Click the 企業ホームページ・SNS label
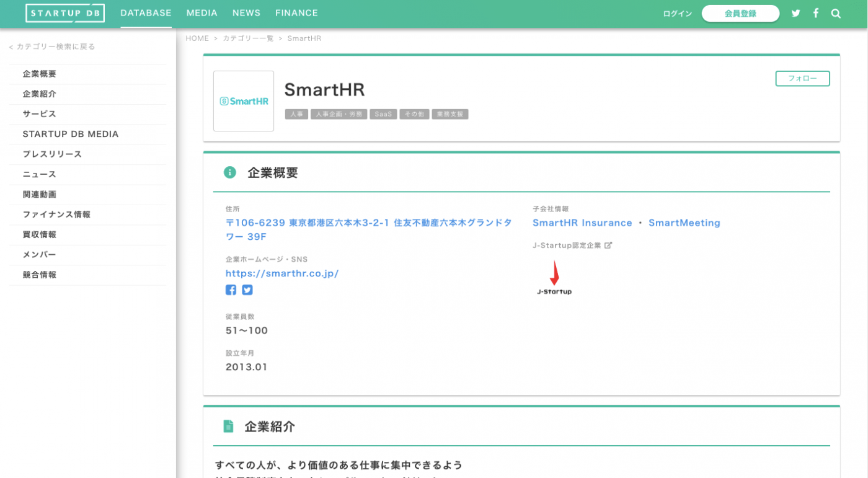 [x=267, y=259]
